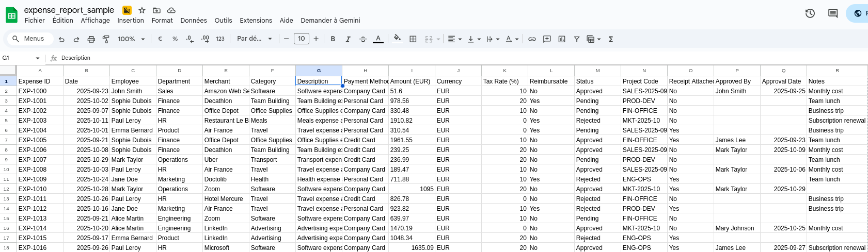
Task: Click Demander à Gemini
Action: click(330, 21)
